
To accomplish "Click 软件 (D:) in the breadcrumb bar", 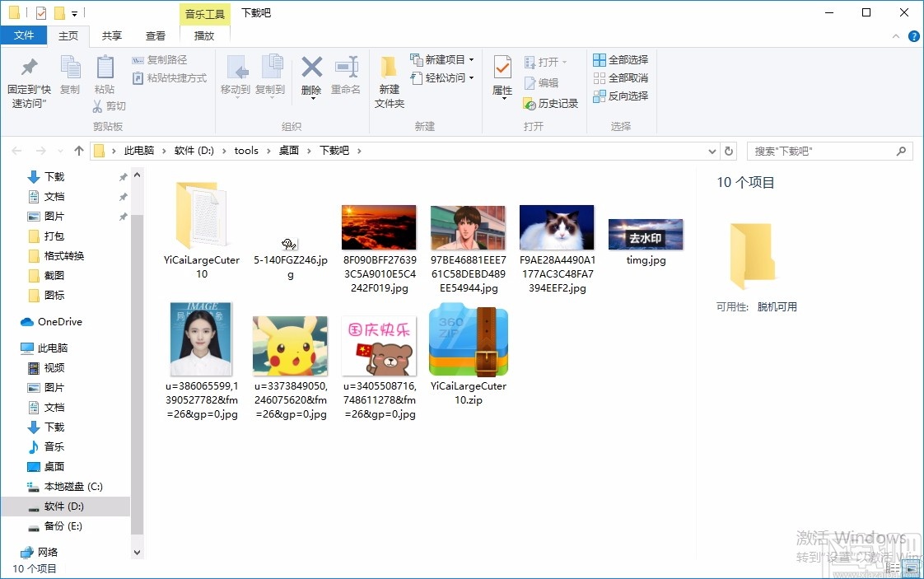I will click(x=195, y=151).
